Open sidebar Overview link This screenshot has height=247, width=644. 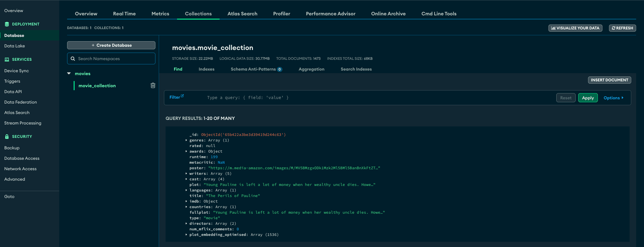pos(14,11)
